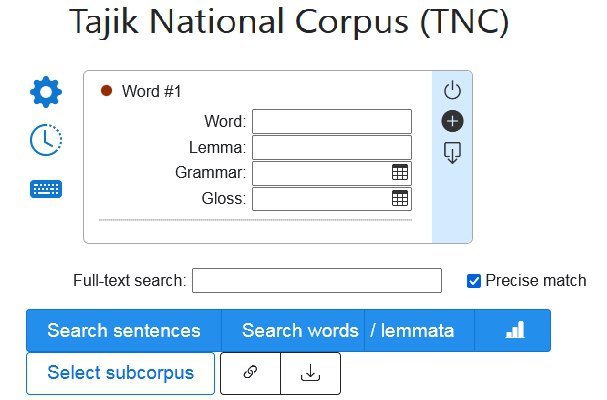
Task: Click the Word #1 label
Action: coord(151,91)
